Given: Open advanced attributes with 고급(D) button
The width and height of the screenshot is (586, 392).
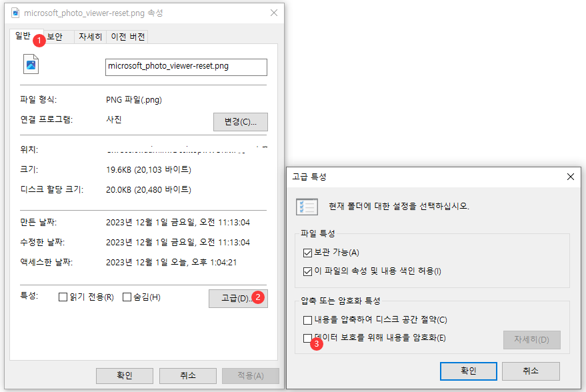Looking at the screenshot, I should pos(237,298).
